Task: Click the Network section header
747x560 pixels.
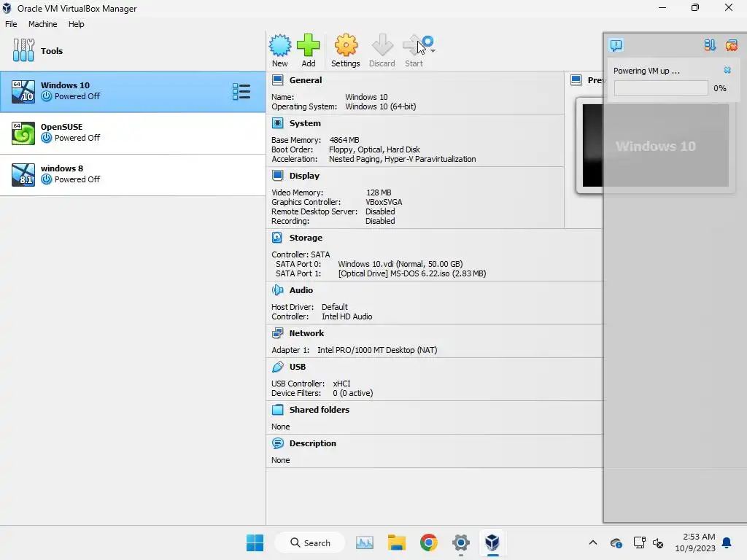Action: click(306, 333)
